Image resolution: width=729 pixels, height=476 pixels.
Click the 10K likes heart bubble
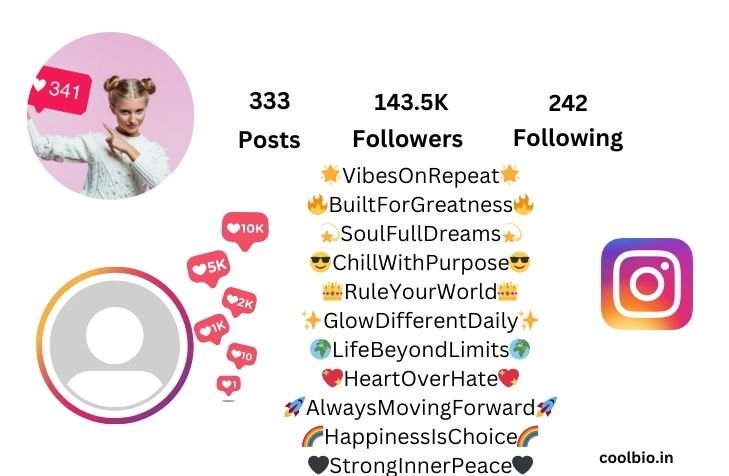click(x=245, y=230)
